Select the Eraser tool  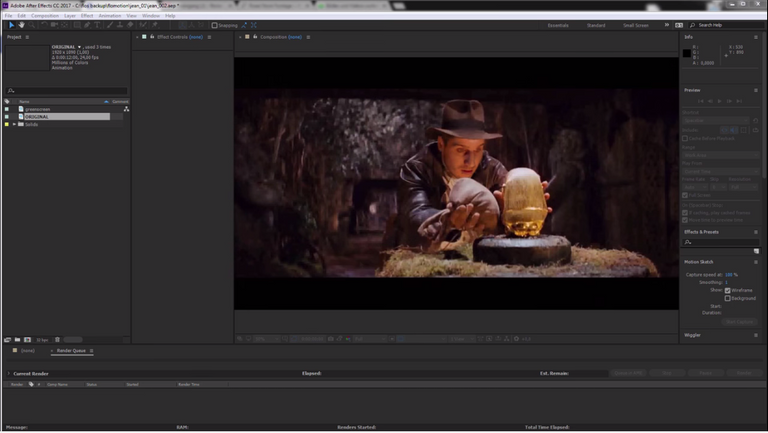[130, 25]
